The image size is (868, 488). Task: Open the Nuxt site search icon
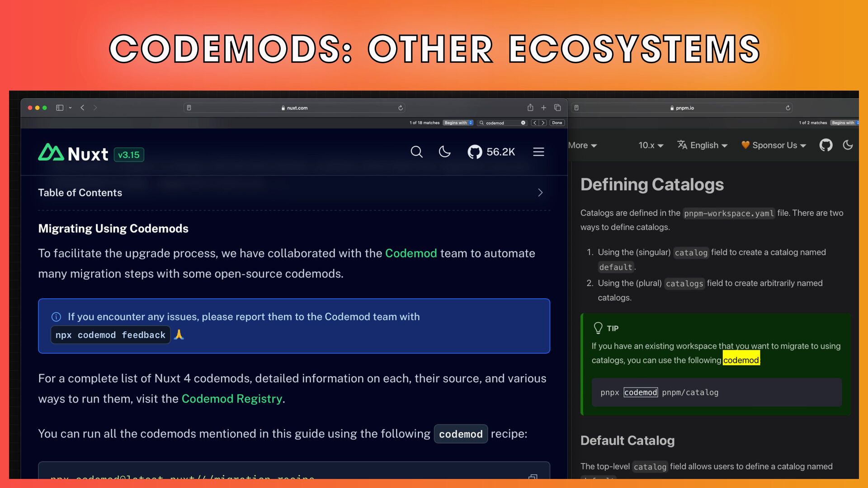pos(416,152)
